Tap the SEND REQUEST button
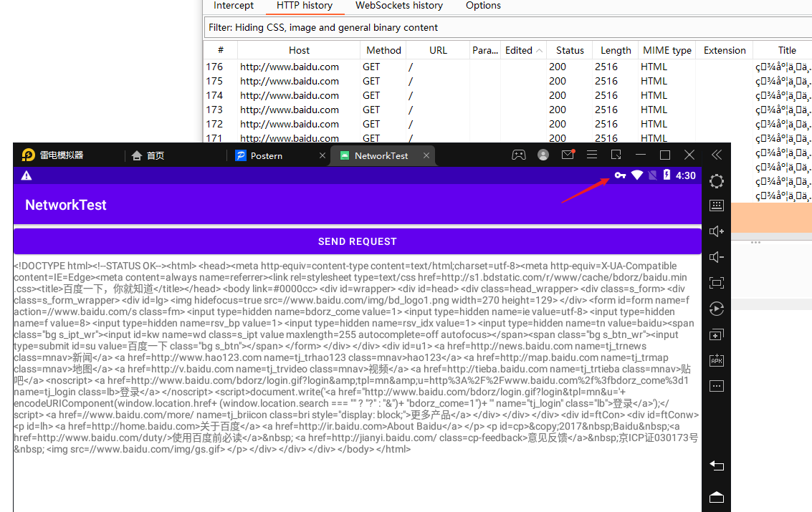812x512 pixels. coord(358,241)
